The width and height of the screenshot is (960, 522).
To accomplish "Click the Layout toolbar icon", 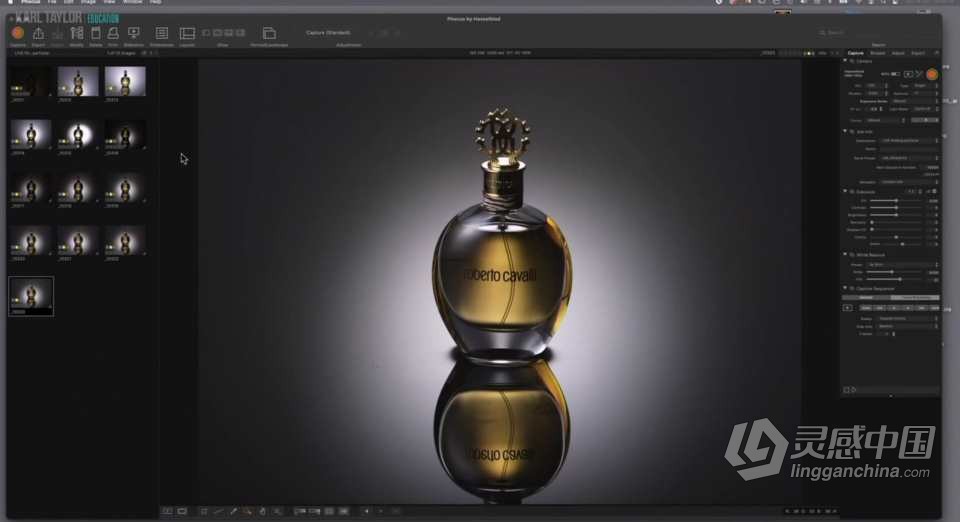I will pos(187,33).
